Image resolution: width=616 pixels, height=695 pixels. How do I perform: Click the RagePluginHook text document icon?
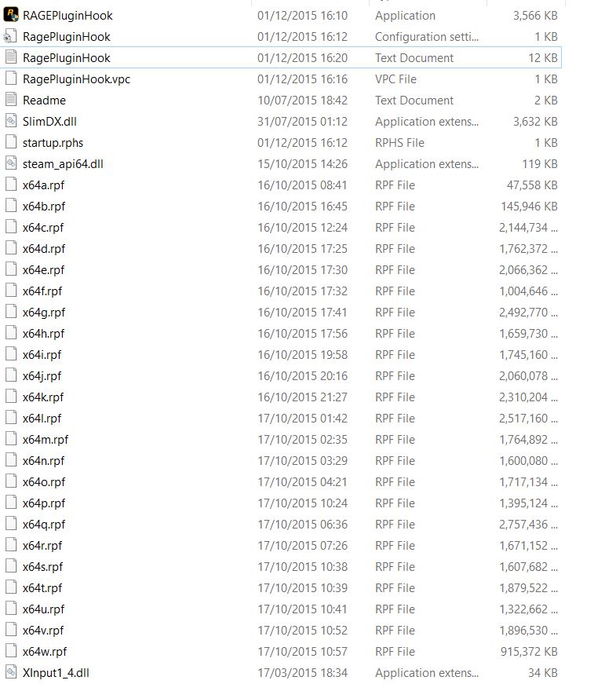click(x=11, y=57)
